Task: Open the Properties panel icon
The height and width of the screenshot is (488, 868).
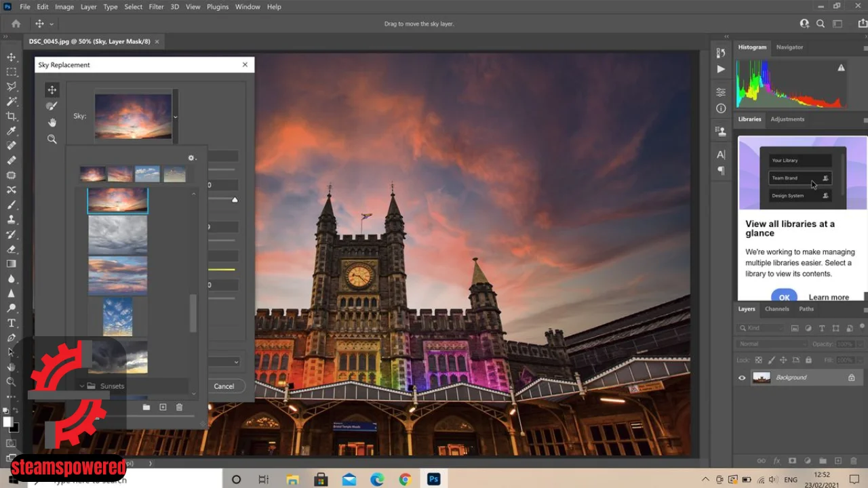Action: [721, 92]
